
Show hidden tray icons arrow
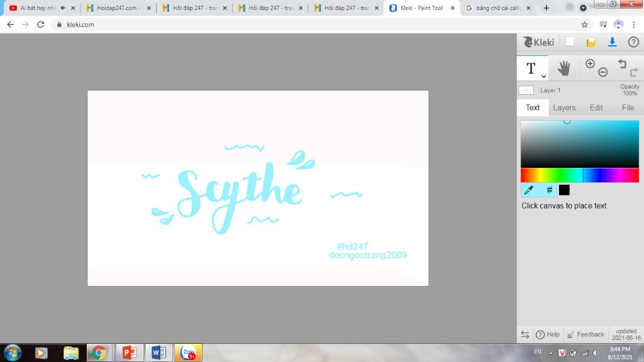click(x=551, y=353)
